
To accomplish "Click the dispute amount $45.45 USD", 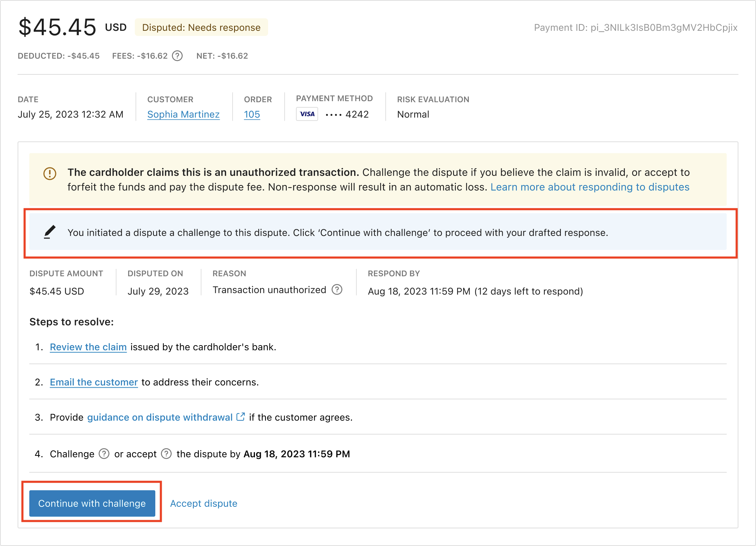I will pyautogui.click(x=57, y=291).
